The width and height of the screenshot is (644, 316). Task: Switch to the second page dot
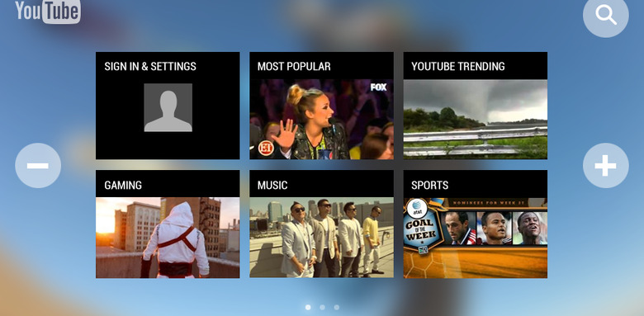(x=322, y=307)
